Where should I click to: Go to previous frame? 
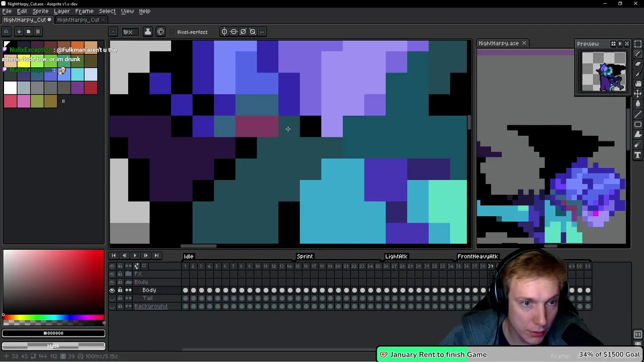click(124, 256)
